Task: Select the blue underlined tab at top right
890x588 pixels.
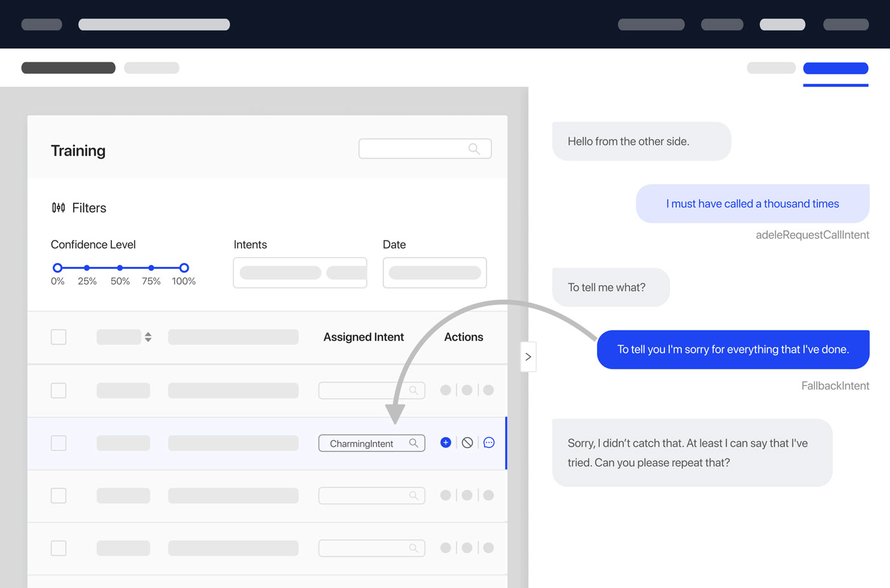Action: click(835, 69)
